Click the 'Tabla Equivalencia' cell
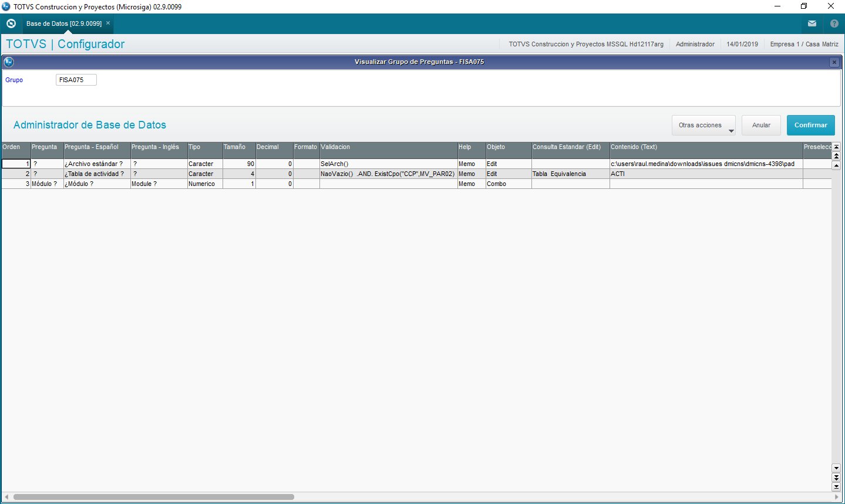 [571, 174]
